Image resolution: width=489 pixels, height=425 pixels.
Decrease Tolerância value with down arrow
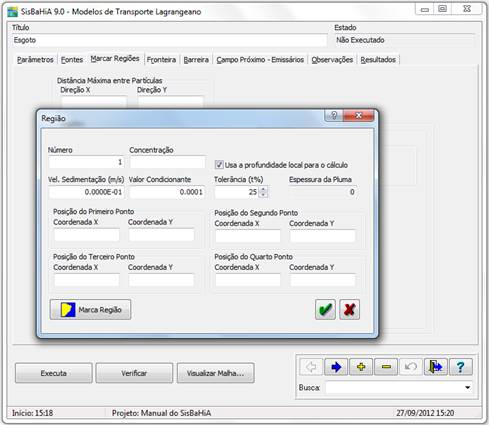(263, 195)
